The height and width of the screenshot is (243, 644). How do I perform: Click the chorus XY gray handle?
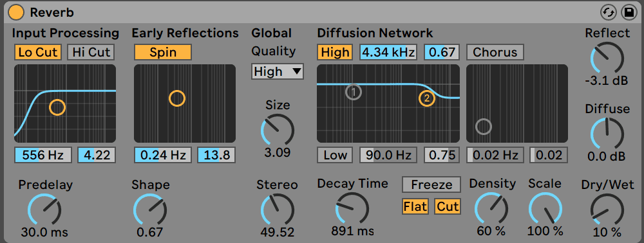click(484, 127)
